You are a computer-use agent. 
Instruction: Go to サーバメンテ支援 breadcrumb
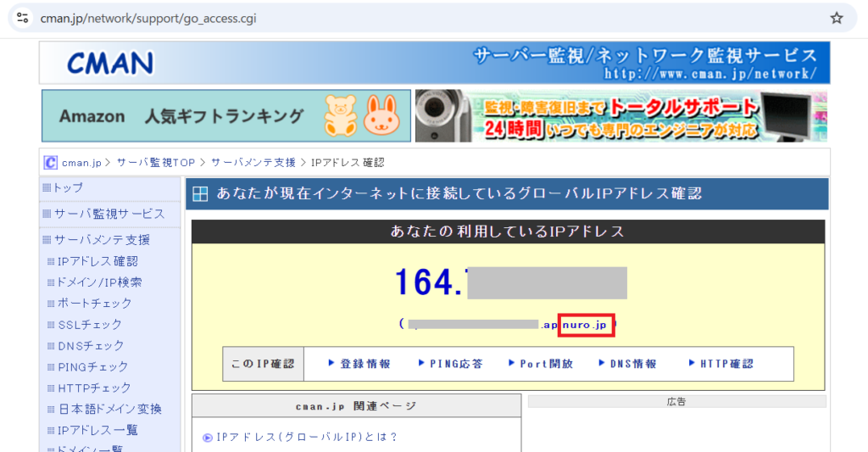coord(253,163)
